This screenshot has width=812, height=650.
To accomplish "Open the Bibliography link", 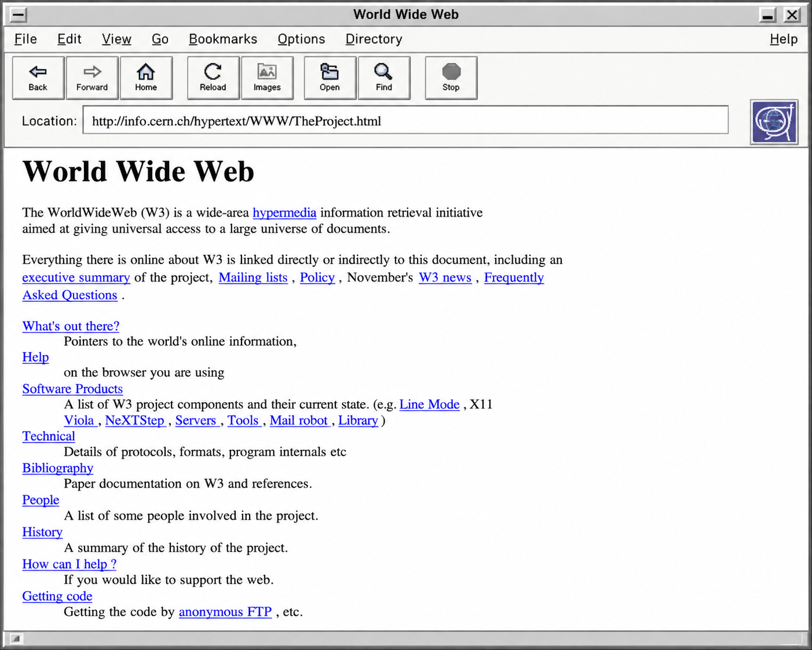I will [x=57, y=468].
